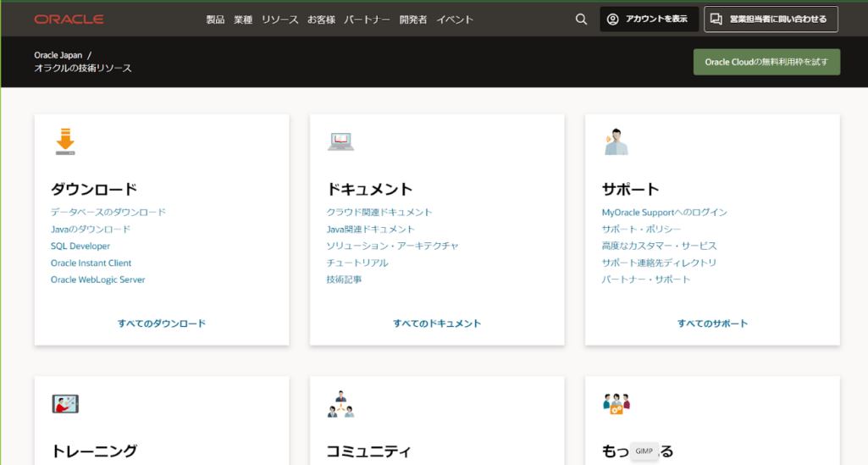Open 高度なカスタマー・サービス link

point(660,246)
